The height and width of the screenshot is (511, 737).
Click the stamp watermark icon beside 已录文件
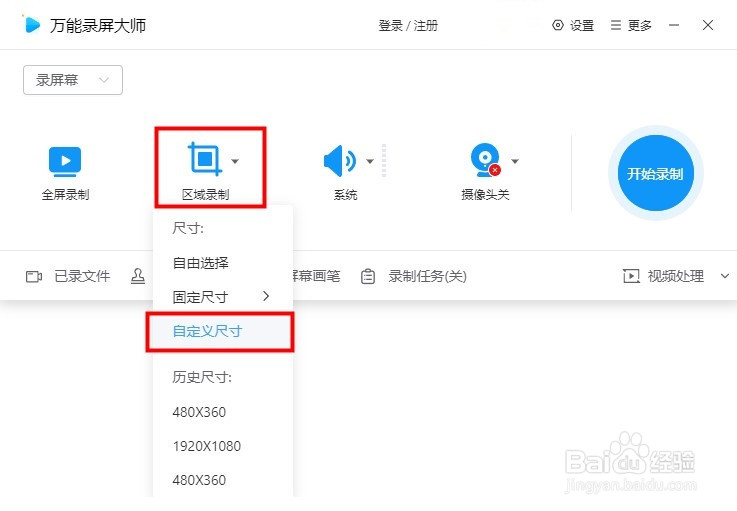pos(138,276)
